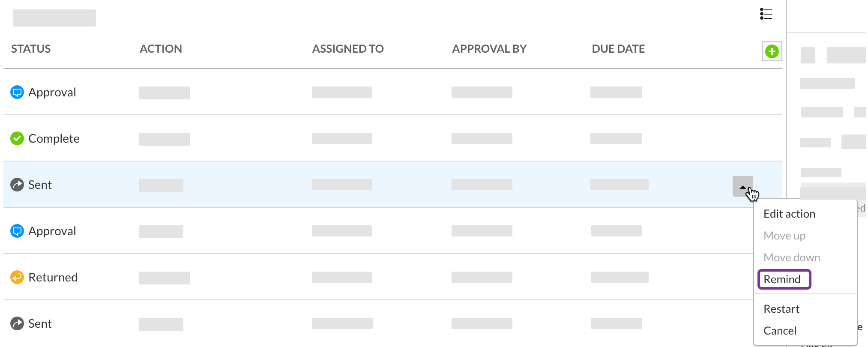Image resolution: width=868 pixels, height=347 pixels.
Task: Select Edit action from the menu
Action: (789, 214)
